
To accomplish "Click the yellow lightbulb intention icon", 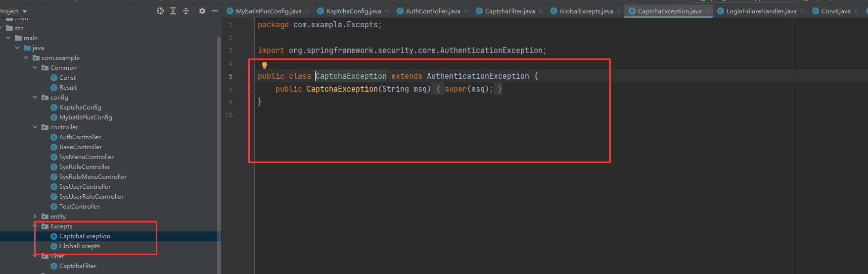I will pyautogui.click(x=265, y=65).
